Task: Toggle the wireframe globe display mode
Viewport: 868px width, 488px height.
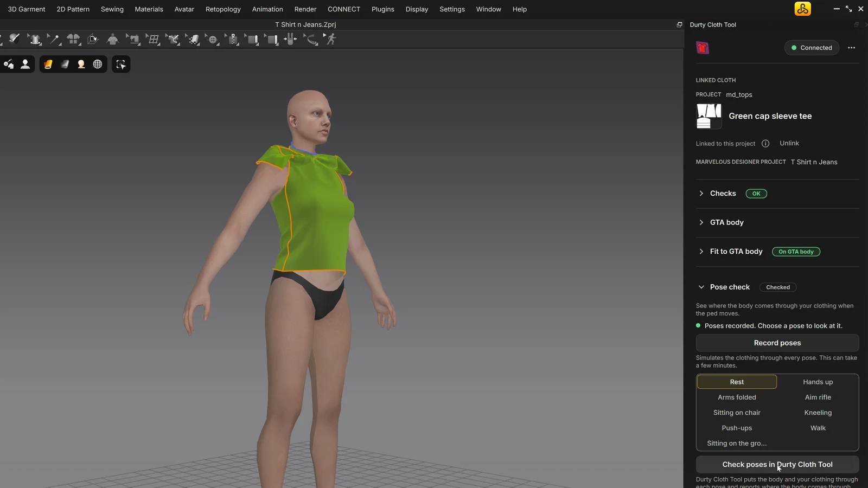Action: tap(98, 64)
